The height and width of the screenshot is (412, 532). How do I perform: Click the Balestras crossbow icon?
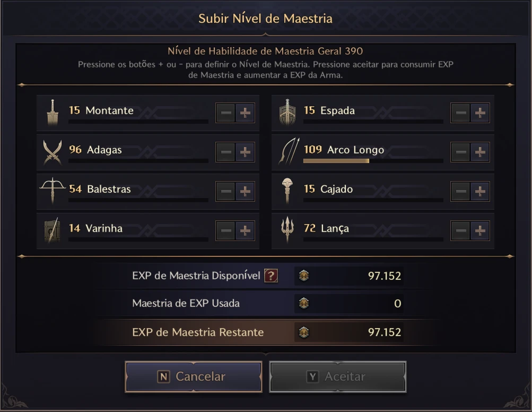(x=53, y=191)
